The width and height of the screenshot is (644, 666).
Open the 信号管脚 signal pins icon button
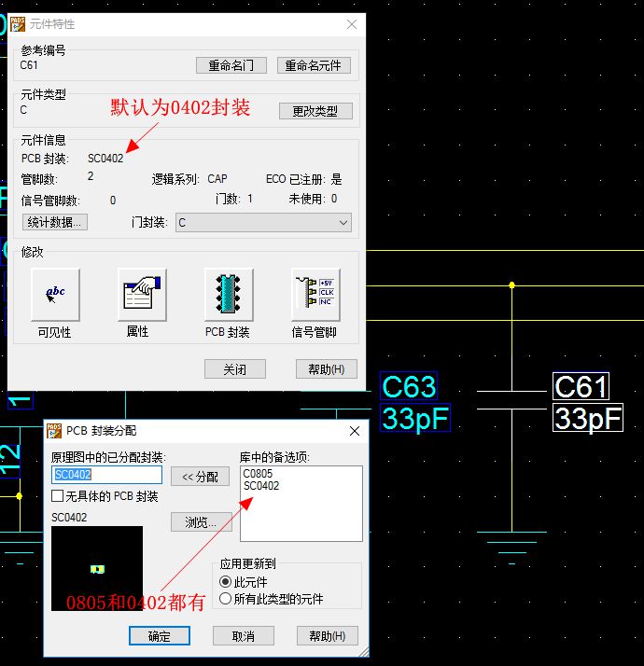[315, 295]
